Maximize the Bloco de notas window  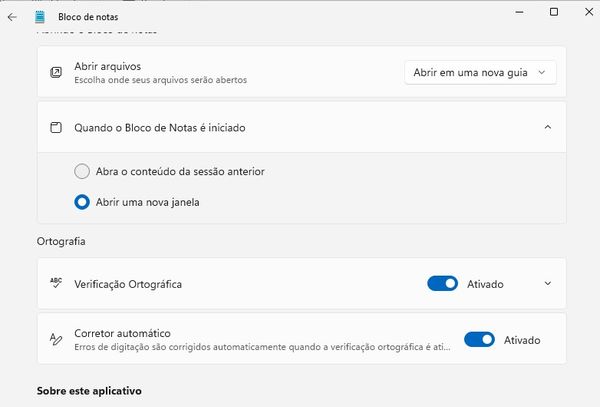coord(554,12)
